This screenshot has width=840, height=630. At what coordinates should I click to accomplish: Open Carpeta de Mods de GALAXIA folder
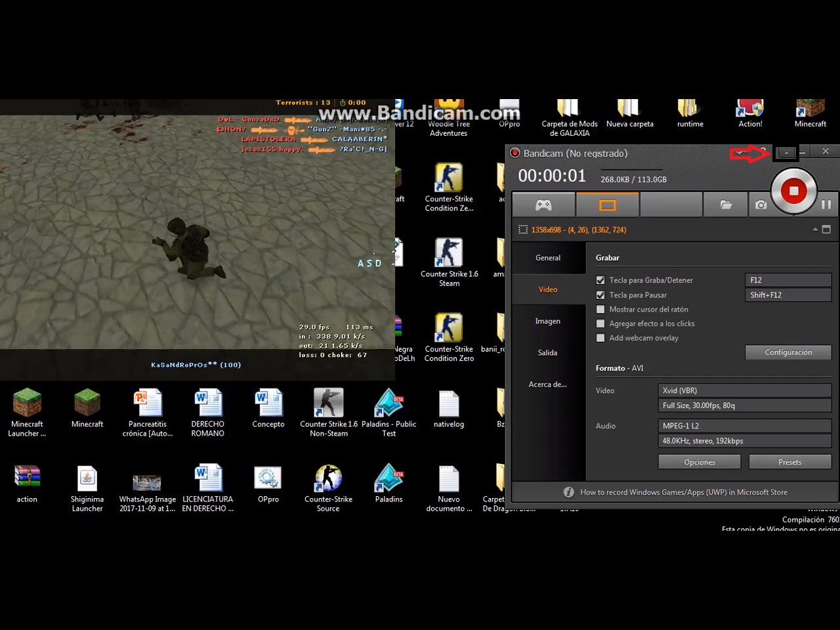pos(570,118)
